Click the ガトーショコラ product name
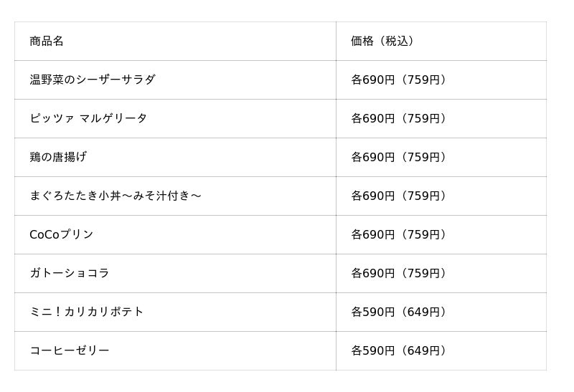 tap(70, 273)
